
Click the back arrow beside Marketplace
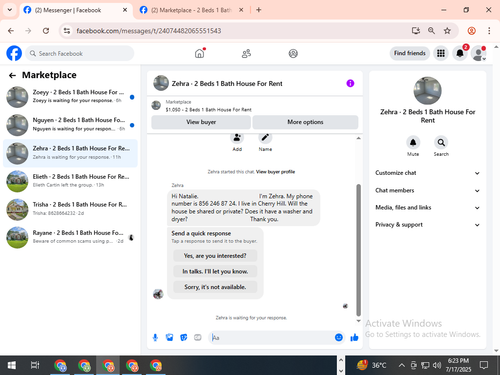[12, 75]
